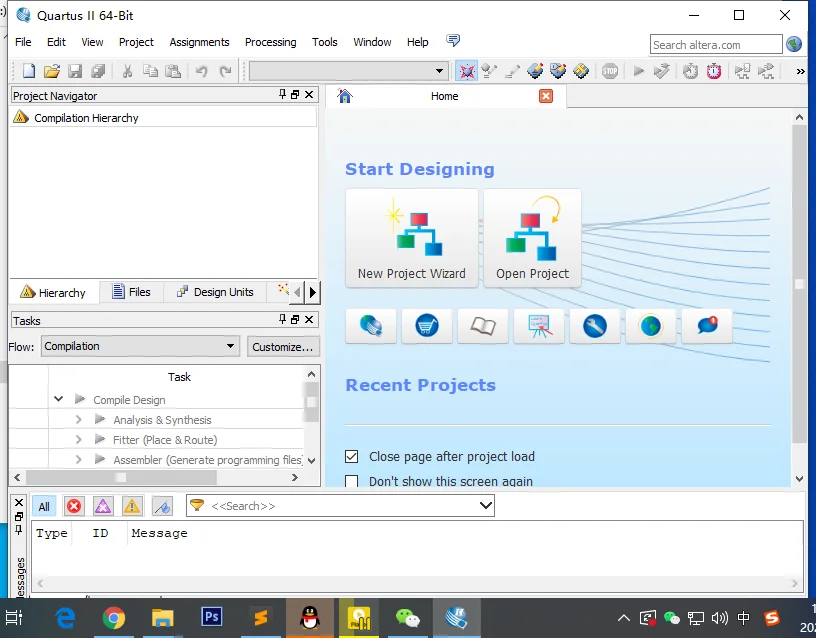Open the wrench support icon on Home page
This screenshot has height=638, width=816.
[595, 326]
